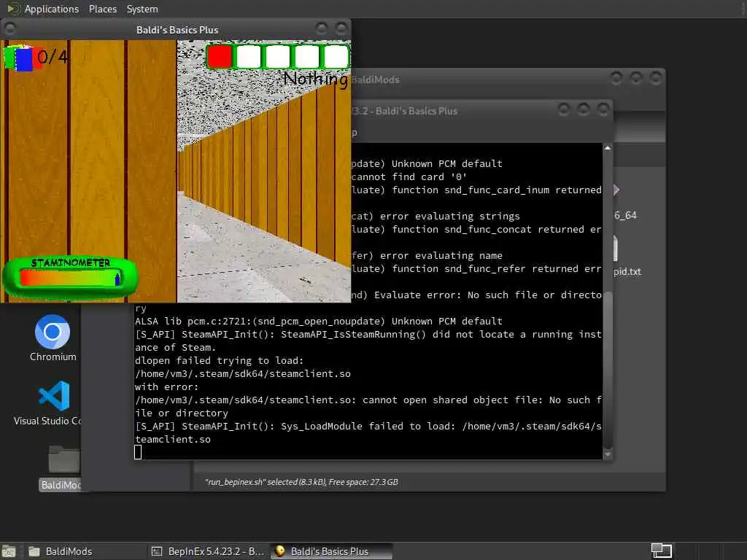Select the fourth item slot in game
The width and height of the screenshot is (747, 560).
[x=307, y=56]
